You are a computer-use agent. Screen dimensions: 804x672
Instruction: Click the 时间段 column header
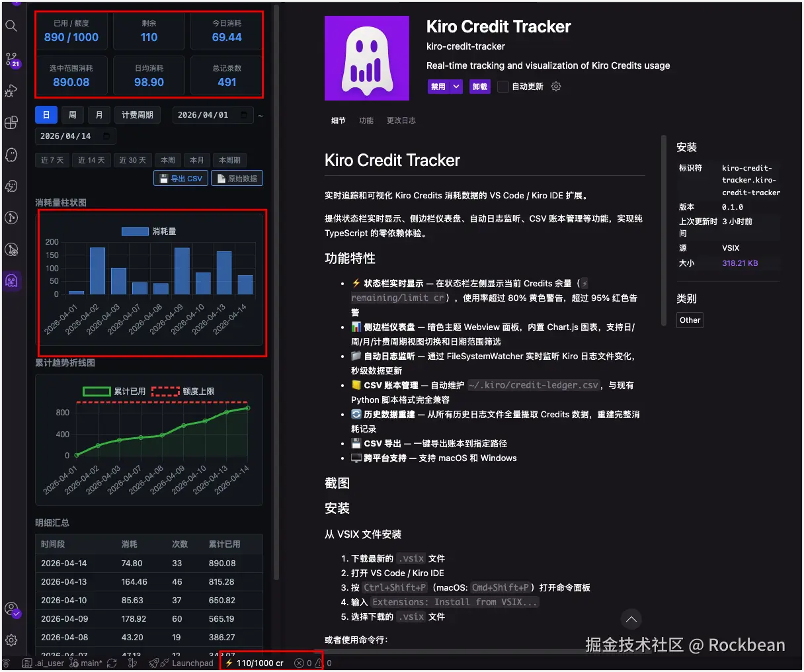(x=53, y=544)
